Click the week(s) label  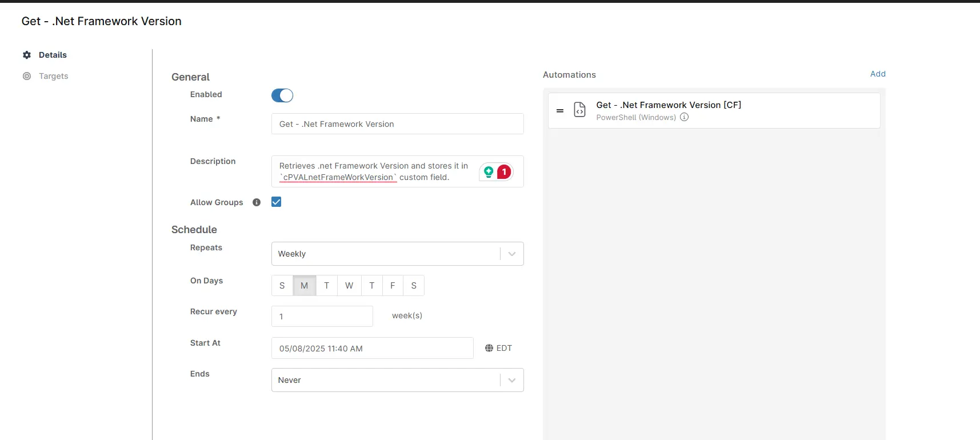[x=407, y=315]
